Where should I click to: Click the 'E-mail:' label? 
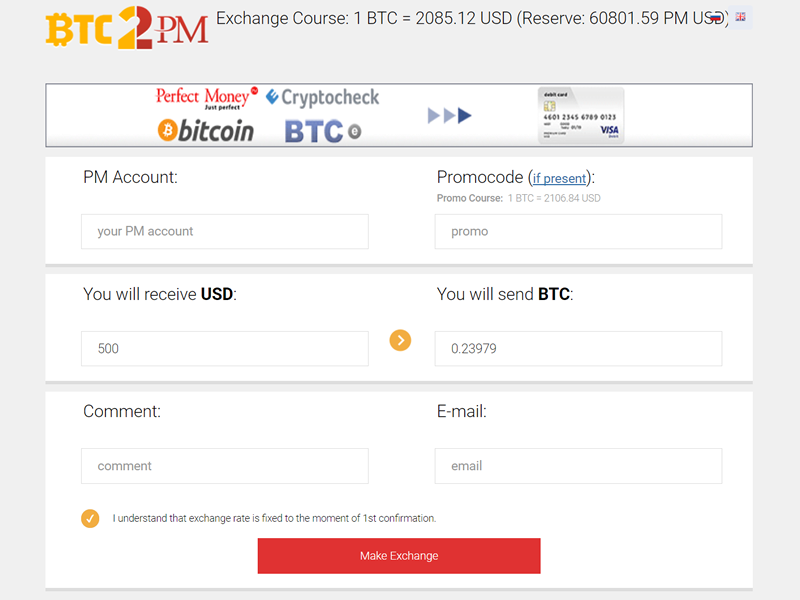pyautogui.click(x=462, y=411)
